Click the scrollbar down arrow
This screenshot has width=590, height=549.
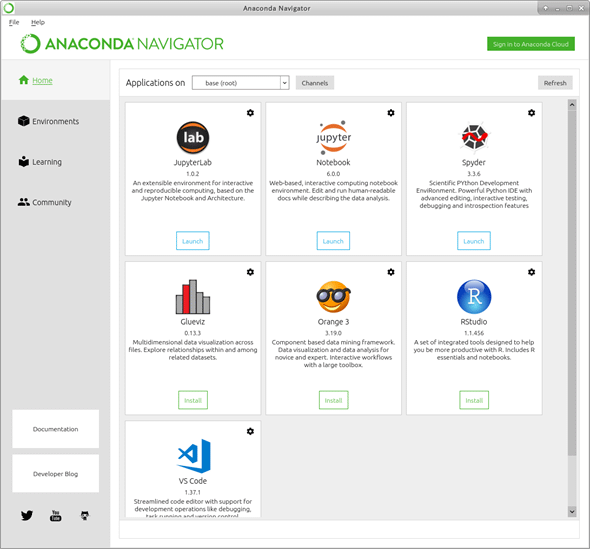tap(572, 511)
